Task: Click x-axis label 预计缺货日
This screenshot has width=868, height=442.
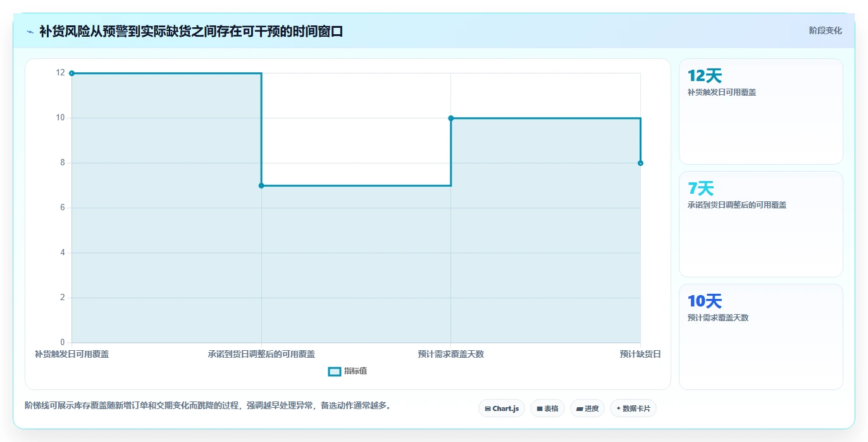Action: point(640,354)
